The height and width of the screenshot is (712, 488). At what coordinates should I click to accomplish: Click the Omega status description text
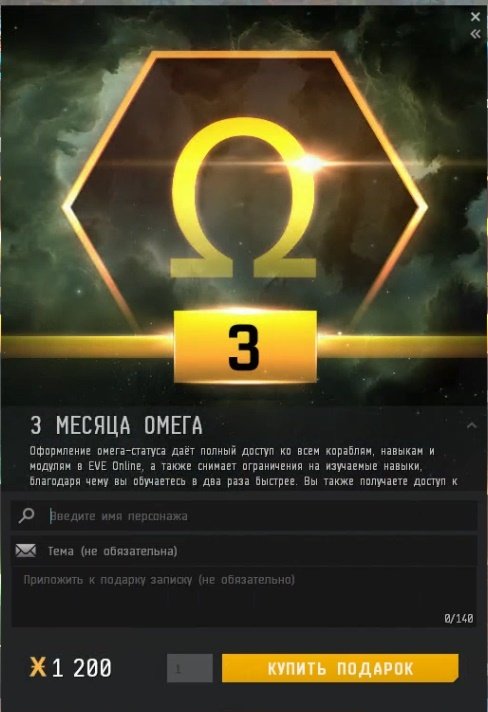coord(244,466)
